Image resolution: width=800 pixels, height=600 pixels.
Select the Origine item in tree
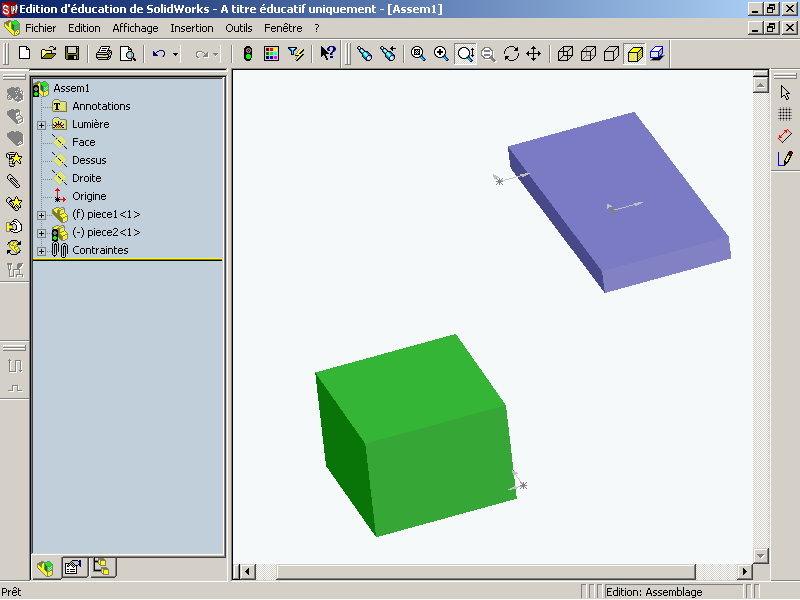[89, 196]
